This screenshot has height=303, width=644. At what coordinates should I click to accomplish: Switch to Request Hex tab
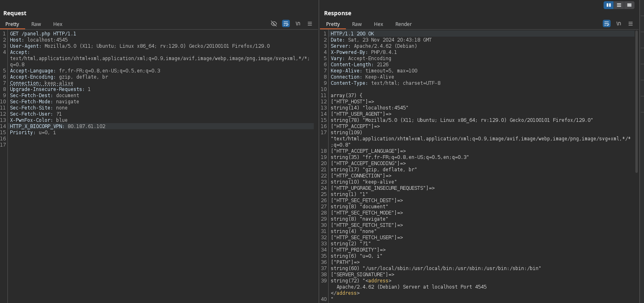point(58,24)
